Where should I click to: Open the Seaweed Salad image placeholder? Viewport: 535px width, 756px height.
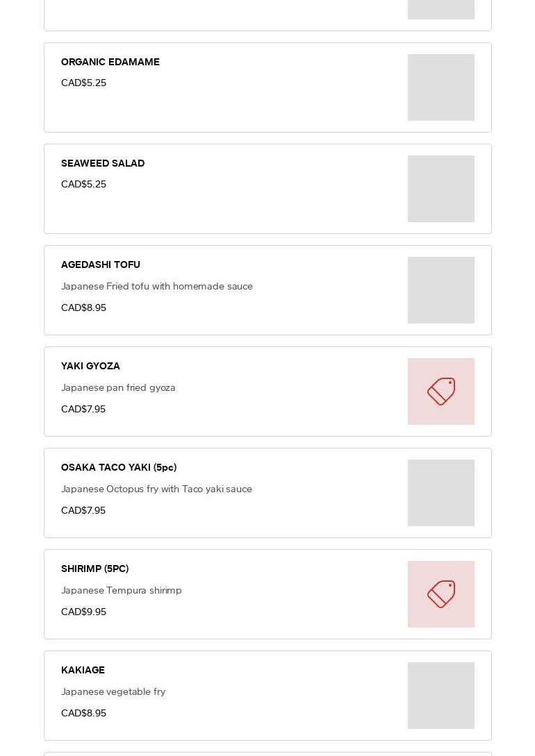tap(441, 189)
